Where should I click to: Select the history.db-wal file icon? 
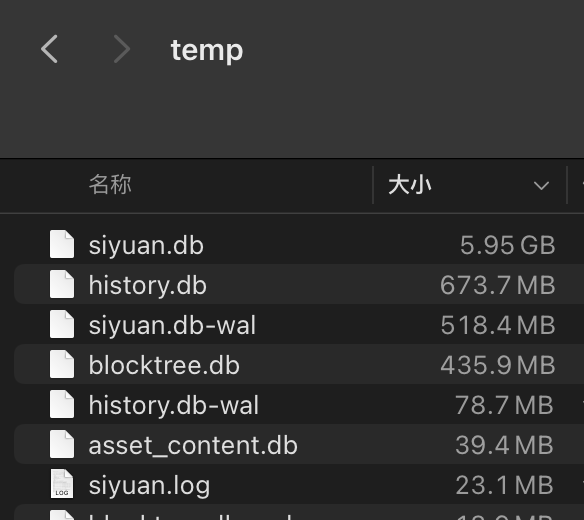pos(62,404)
